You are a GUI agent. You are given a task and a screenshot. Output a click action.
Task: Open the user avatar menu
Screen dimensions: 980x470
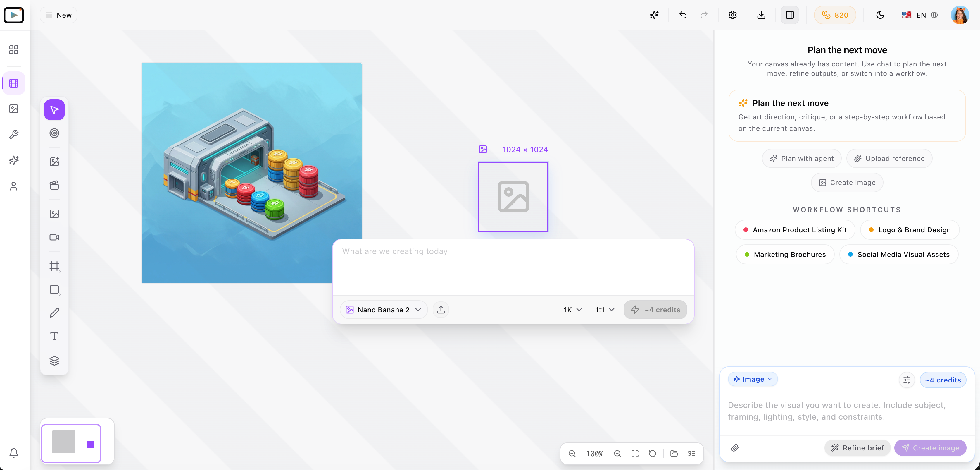click(x=960, y=15)
